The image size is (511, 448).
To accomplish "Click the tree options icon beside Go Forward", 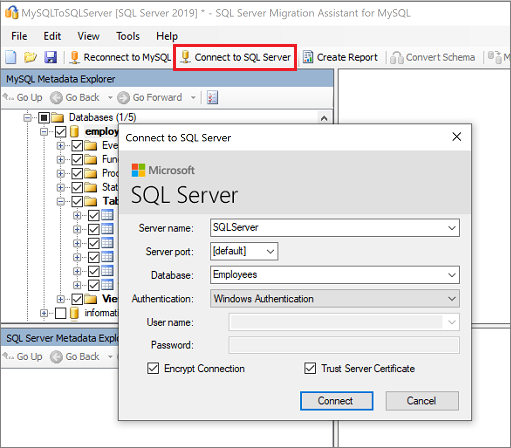I will (x=212, y=97).
